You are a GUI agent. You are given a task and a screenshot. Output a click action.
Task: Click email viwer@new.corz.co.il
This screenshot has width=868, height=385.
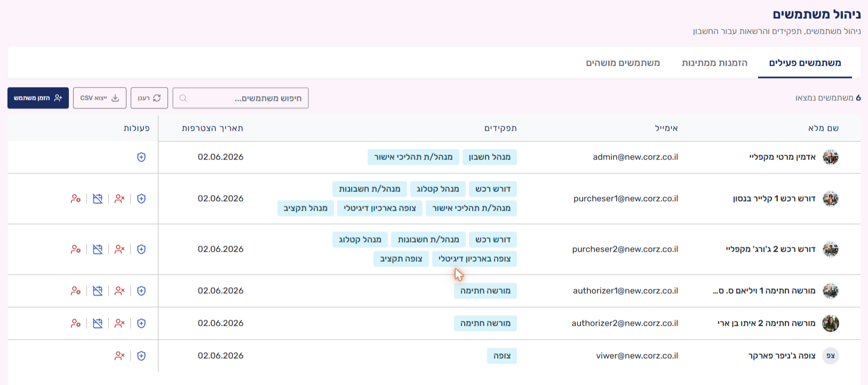point(637,356)
